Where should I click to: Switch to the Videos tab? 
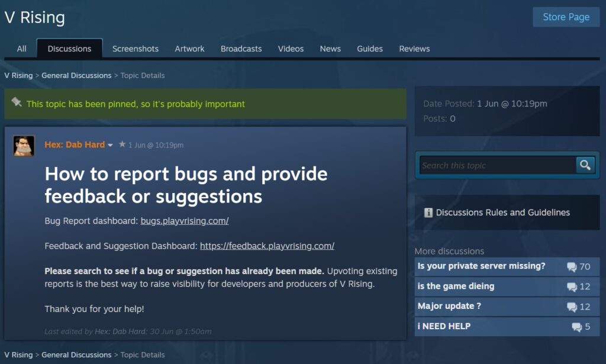pos(291,49)
